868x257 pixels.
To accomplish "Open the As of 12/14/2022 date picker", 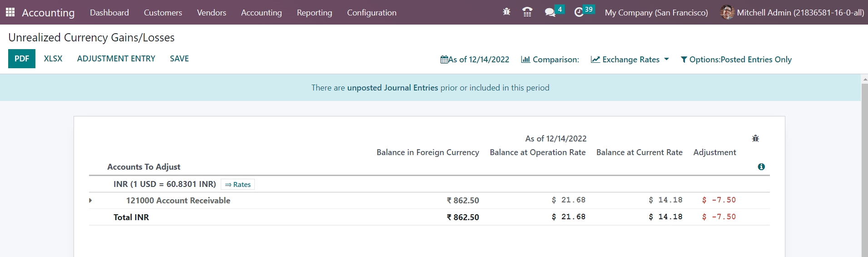I will (x=475, y=60).
